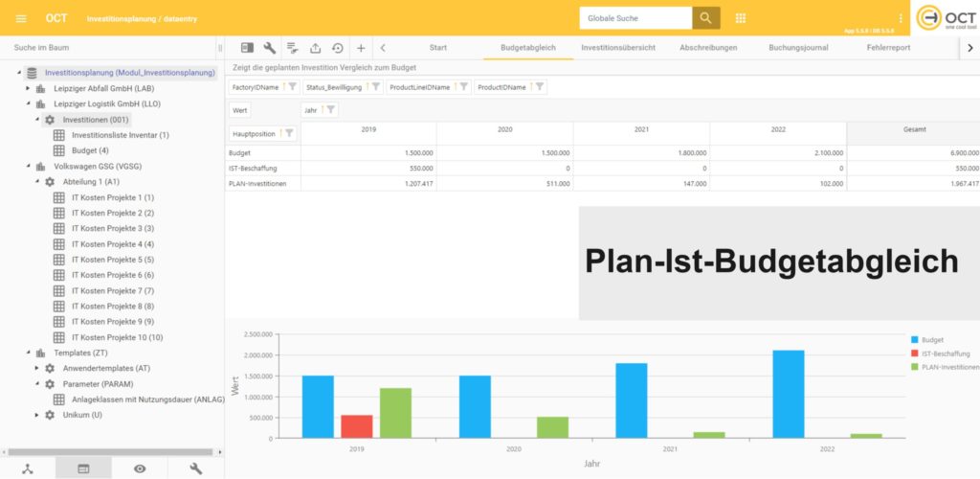Click the export upload icon in toolbar

click(315, 48)
